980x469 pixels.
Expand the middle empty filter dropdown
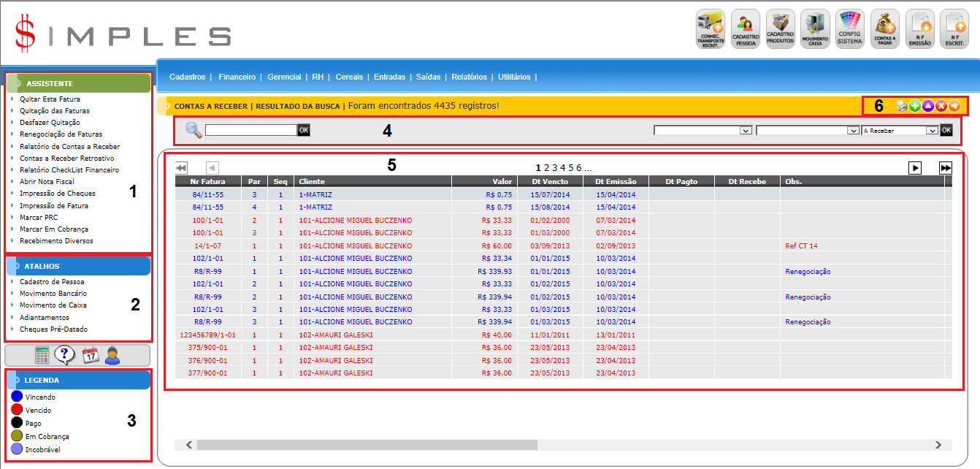tap(808, 131)
